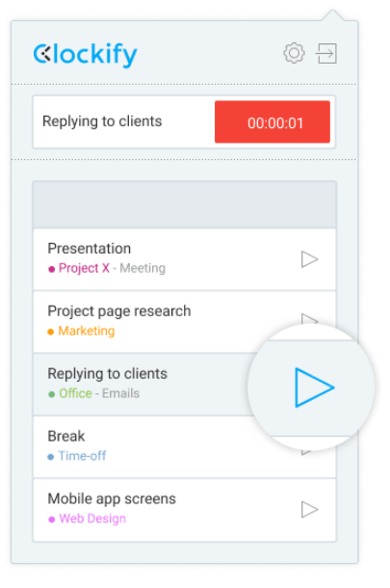Viewport: 390px width, 588px height.
Task: Start timer for Project page research
Action: [309, 319]
